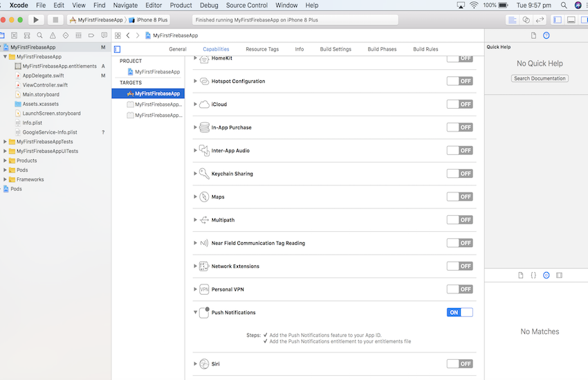Viewport: 588px width, 380px height.
Task: Open the find navigator magnifier
Action: click(x=39, y=35)
